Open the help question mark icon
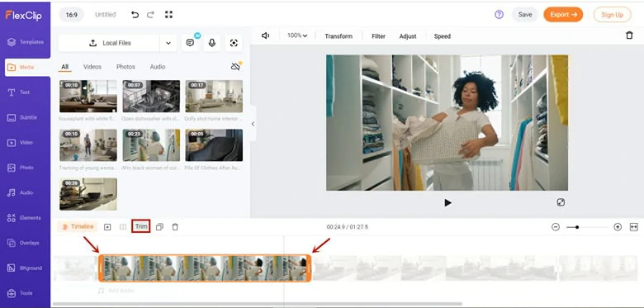 [x=499, y=15]
